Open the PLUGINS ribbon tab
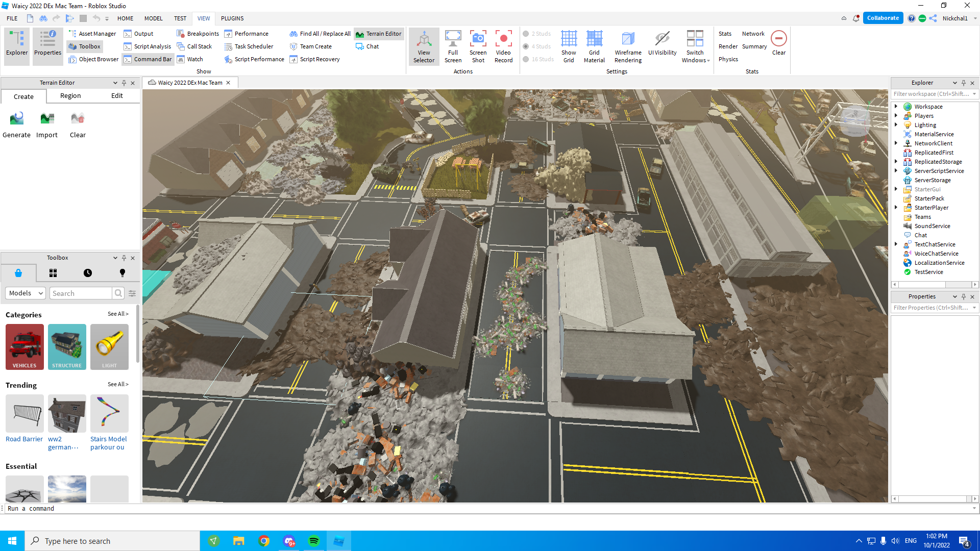 point(232,18)
